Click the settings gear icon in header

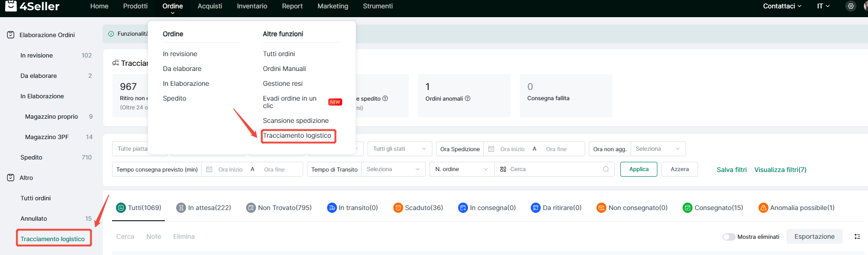850,6
